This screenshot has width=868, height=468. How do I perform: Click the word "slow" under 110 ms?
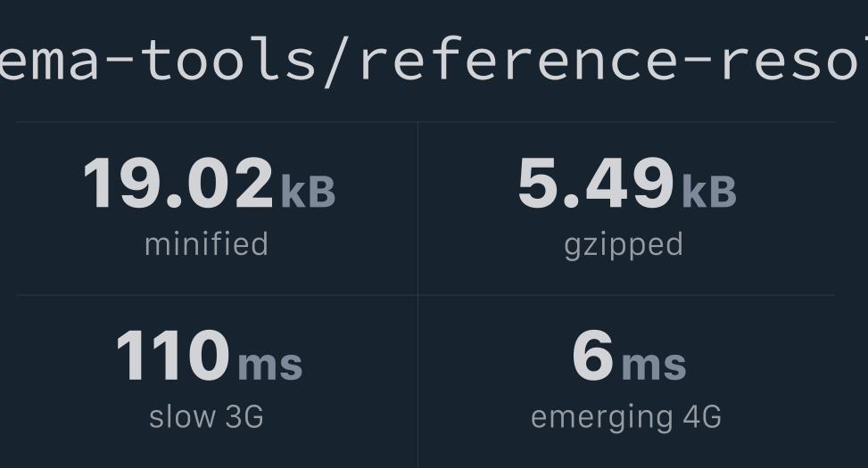coord(182,416)
